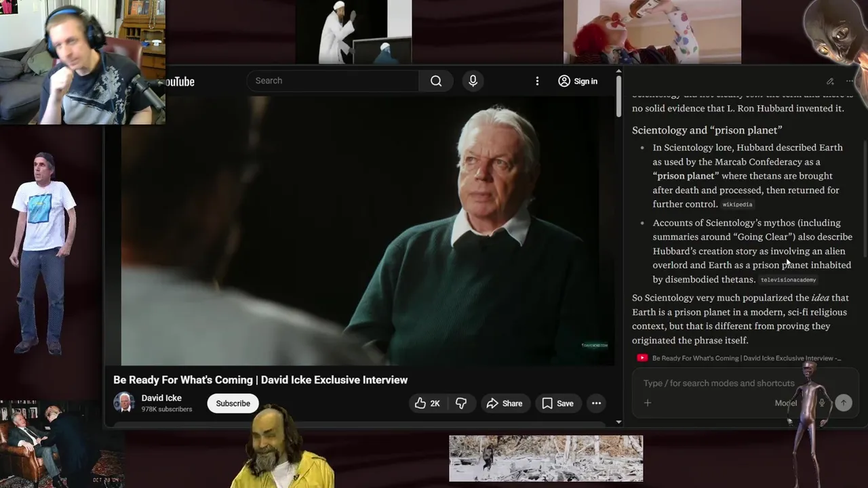
Task: Add attachment with plus icon
Action: [x=648, y=403]
